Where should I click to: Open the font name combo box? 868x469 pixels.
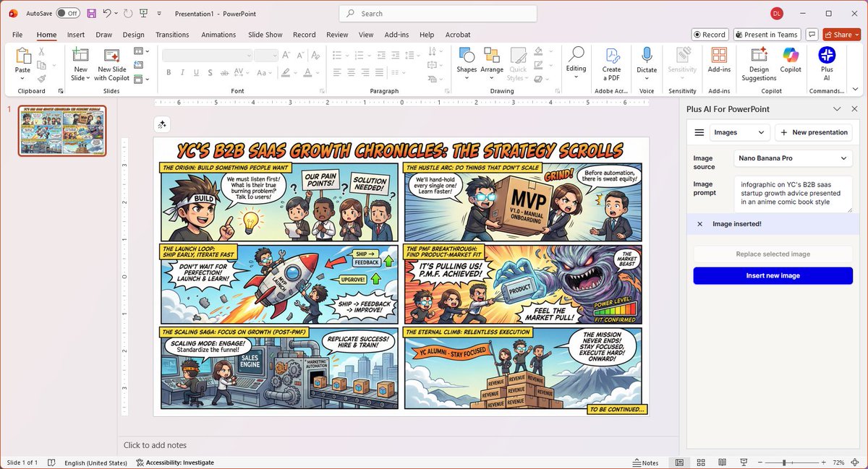(207, 55)
